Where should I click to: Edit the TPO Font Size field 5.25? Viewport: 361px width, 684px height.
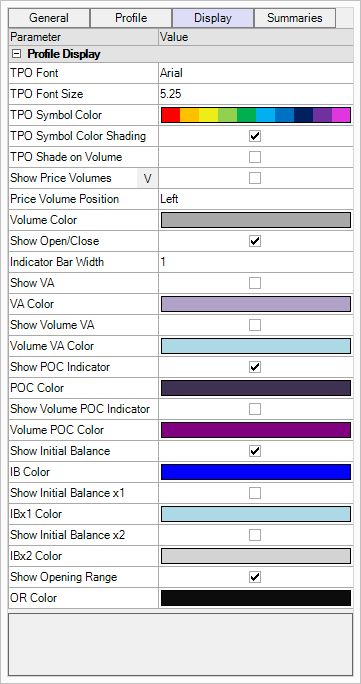[x=170, y=94]
